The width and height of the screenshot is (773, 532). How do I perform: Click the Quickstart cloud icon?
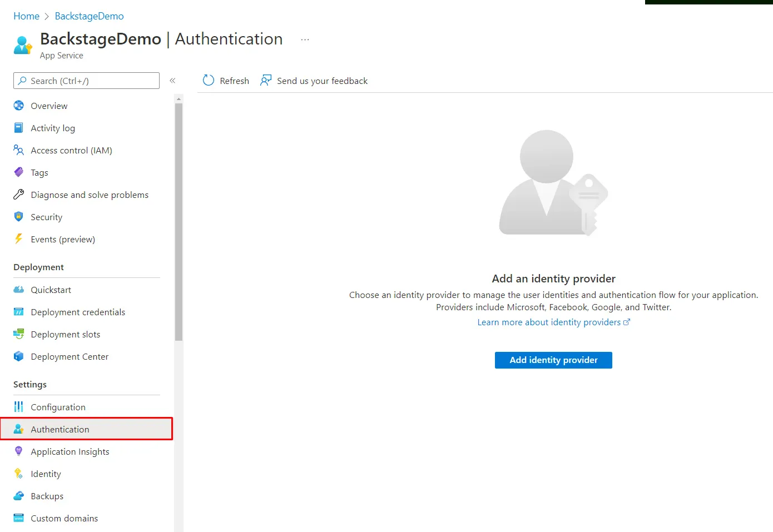19,290
